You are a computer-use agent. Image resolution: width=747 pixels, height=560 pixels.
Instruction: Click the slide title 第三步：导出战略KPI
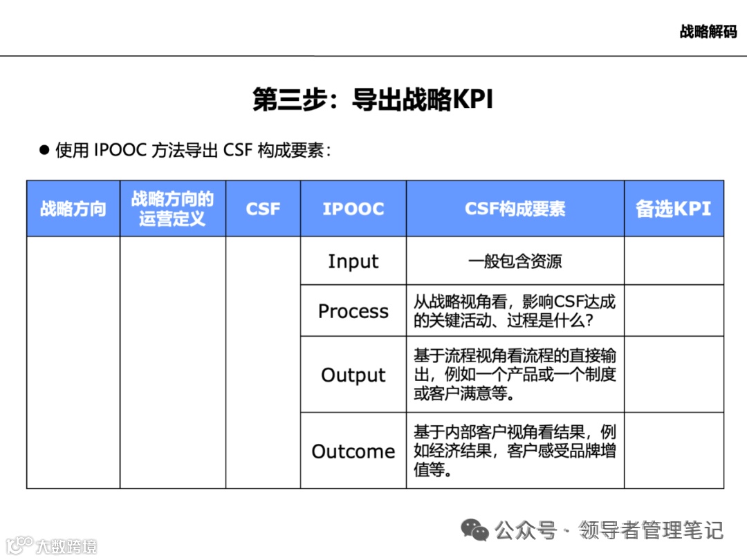[x=373, y=99]
